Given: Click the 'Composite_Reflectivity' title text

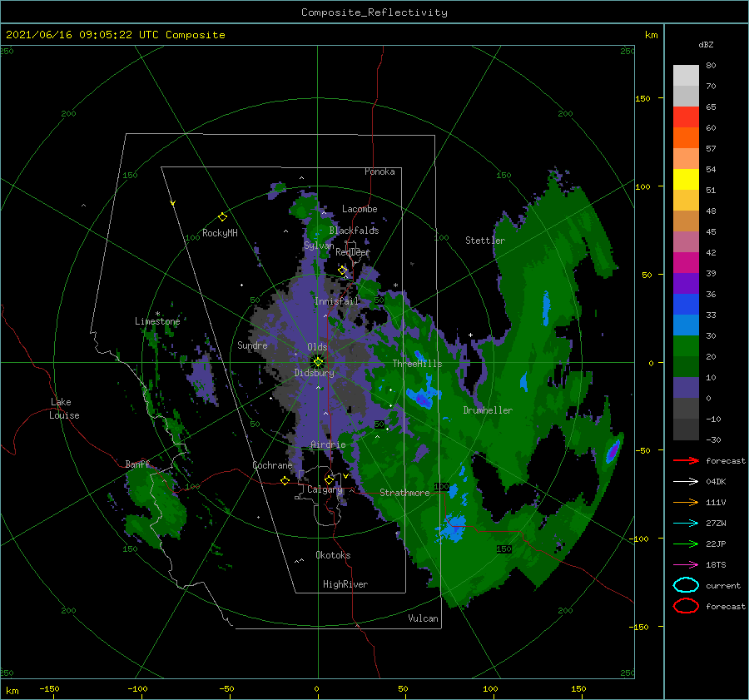Looking at the screenshot, I should (374, 12).
